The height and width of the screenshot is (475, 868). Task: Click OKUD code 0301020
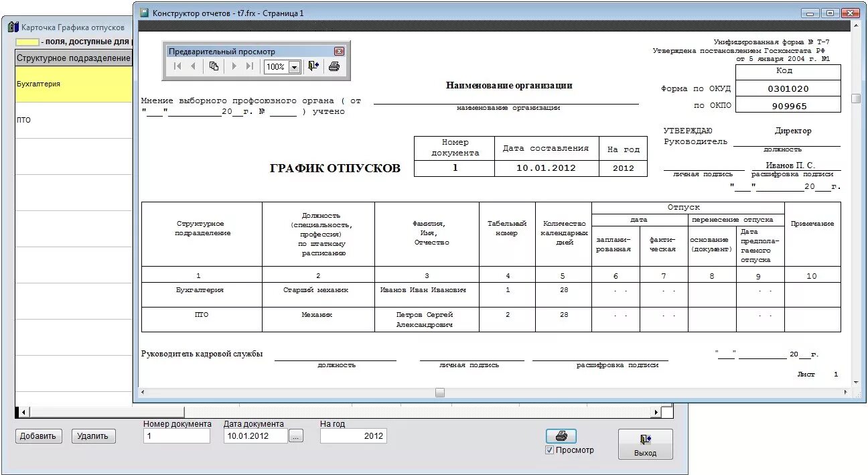[788, 89]
